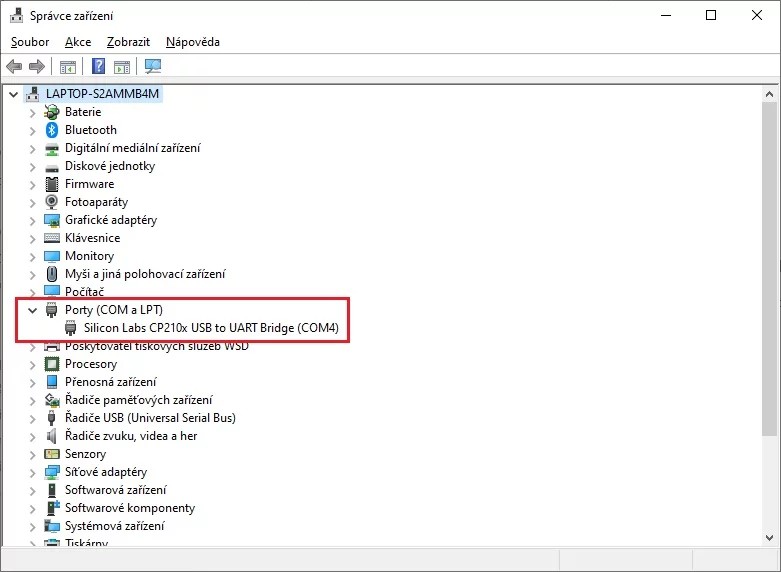Image resolution: width=781 pixels, height=572 pixels.
Task: Select the LAPTOP-S2AMMB4M computer name
Action: click(102, 94)
